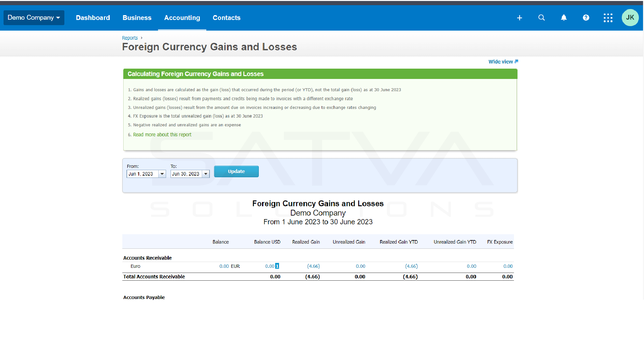Open Euro Realized Gain (4.66) value
Viewport: 644px width, 348px height.
point(313,266)
